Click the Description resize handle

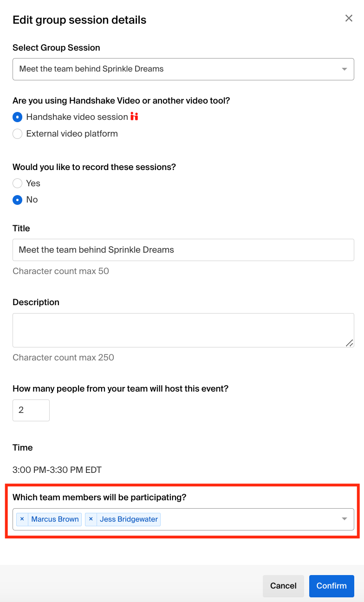[x=349, y=343]
